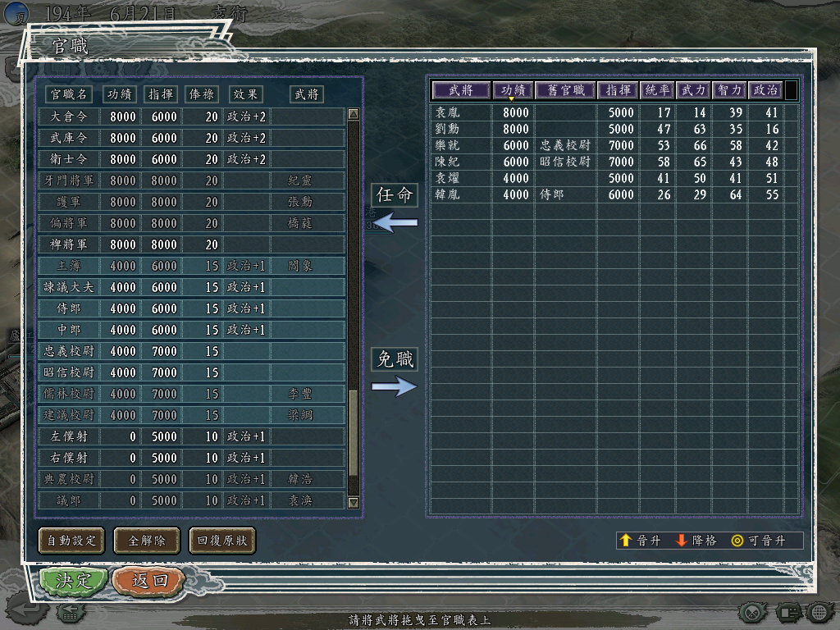Select the 昭信校尉 row in the rank list
The height and width of the screenshot is (630, 840).
coord(191,372)
